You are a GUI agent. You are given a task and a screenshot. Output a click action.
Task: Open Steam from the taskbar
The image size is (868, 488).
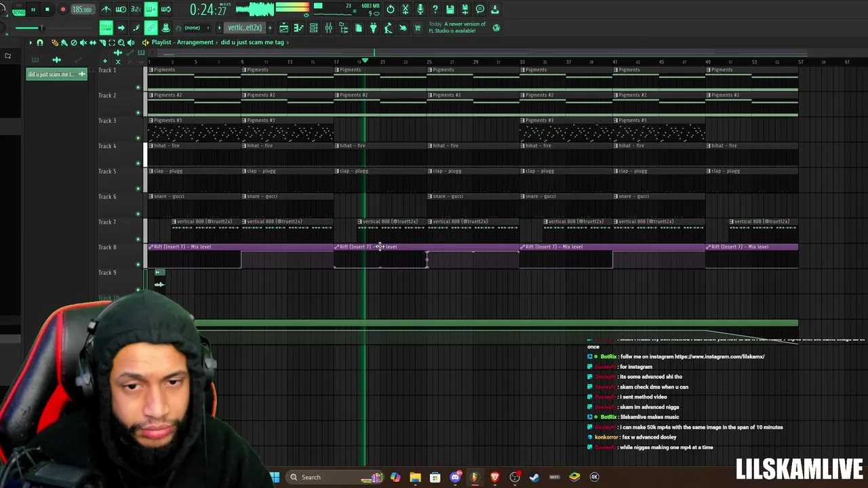[x=534, y=477]
